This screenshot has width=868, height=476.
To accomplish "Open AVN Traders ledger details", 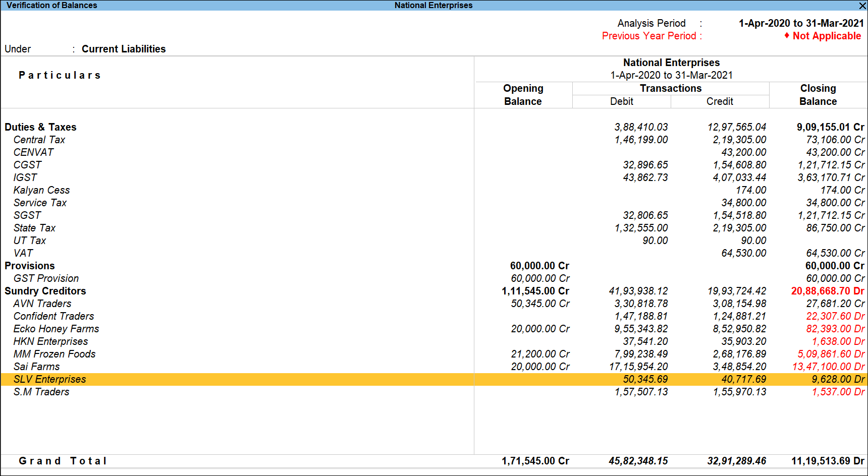I will [x=42, y=304].
